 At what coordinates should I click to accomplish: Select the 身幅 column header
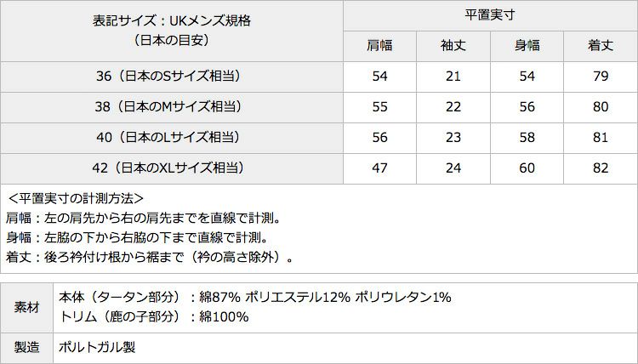pyautogui.click(x=527, y=46)
